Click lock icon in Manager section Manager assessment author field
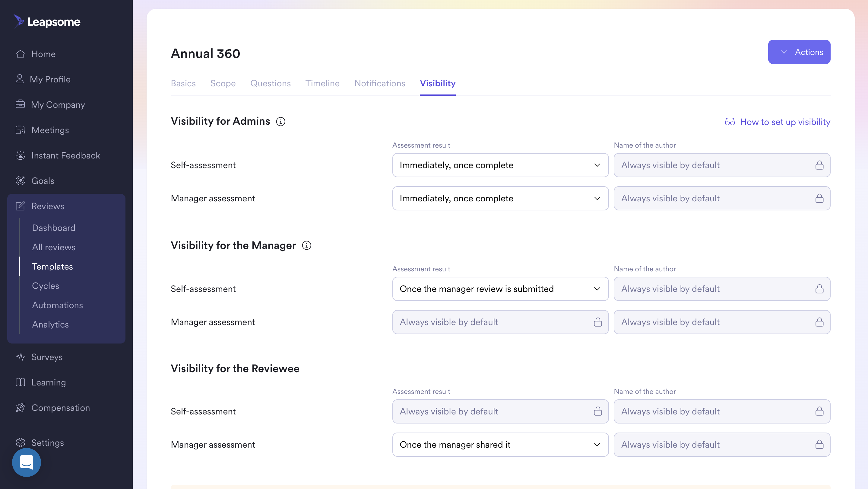This screenshot has height=489, width=868. pos(819,322)
